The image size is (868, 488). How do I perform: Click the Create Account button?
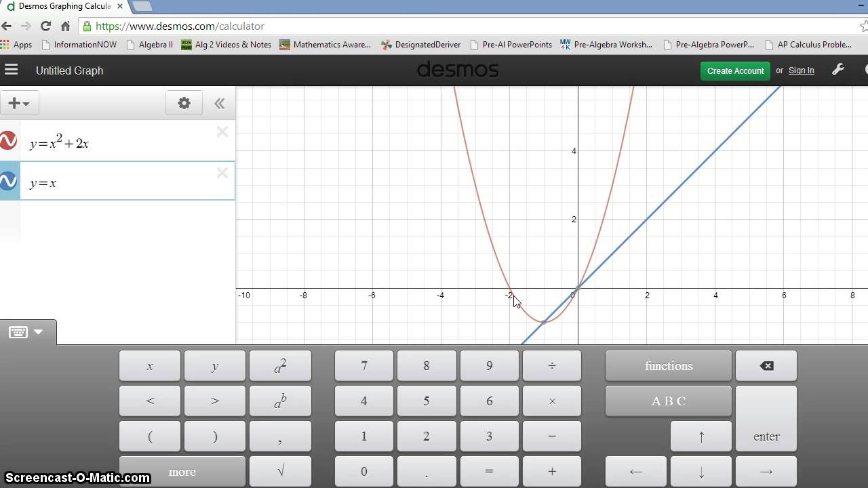pos(735,70)
